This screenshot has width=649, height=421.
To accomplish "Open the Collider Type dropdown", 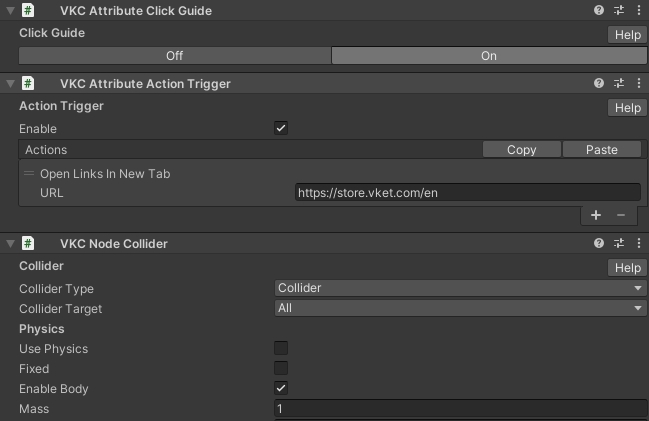I will (460, 289).
